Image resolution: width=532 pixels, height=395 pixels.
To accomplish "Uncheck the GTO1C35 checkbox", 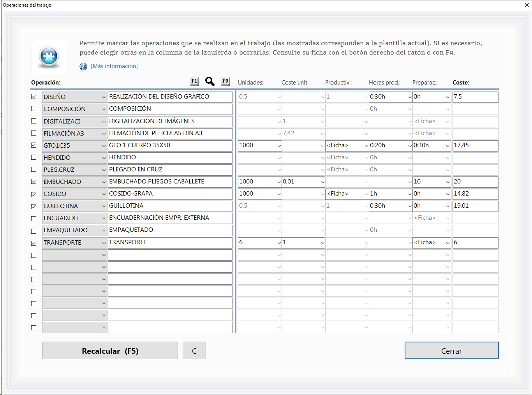I will [34, 145].
